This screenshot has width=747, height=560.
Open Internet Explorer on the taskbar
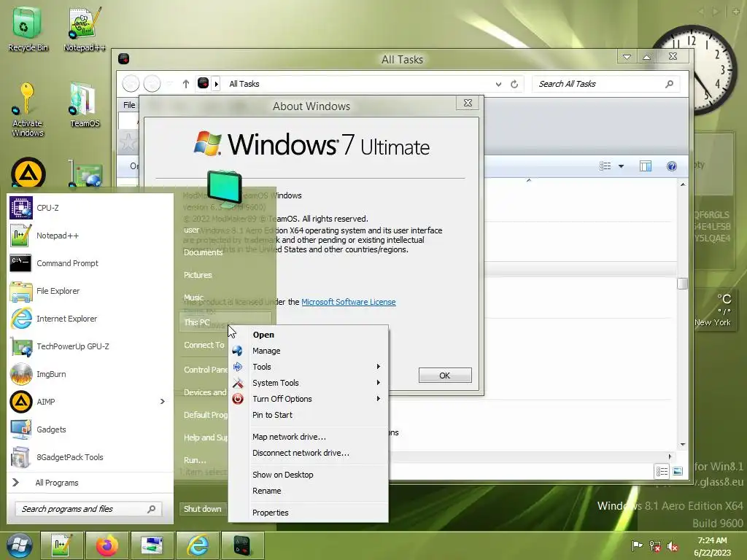click(197, 545)
